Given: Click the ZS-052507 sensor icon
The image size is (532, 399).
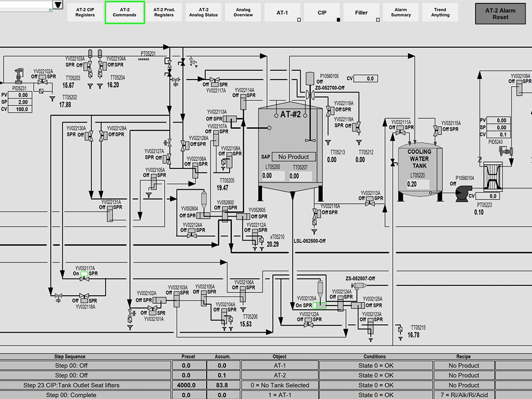Looking at the screenshot, I should [x=360, y=286].
